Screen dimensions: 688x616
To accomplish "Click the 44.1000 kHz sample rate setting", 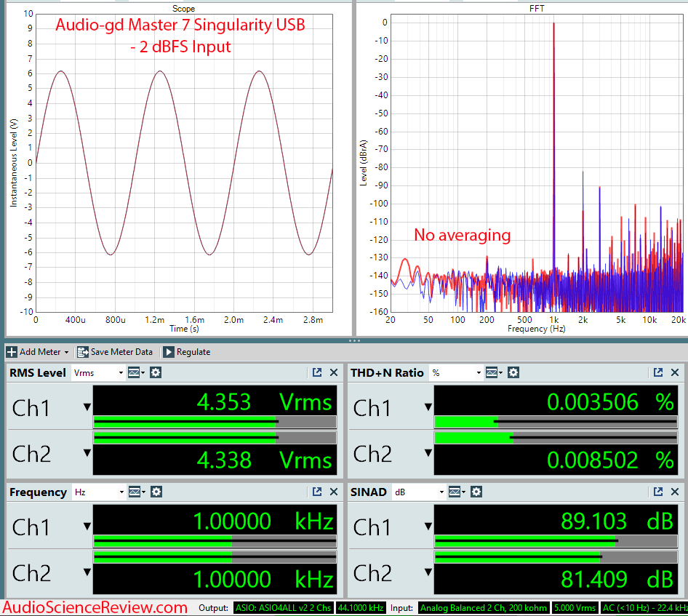I will (361, 608).
